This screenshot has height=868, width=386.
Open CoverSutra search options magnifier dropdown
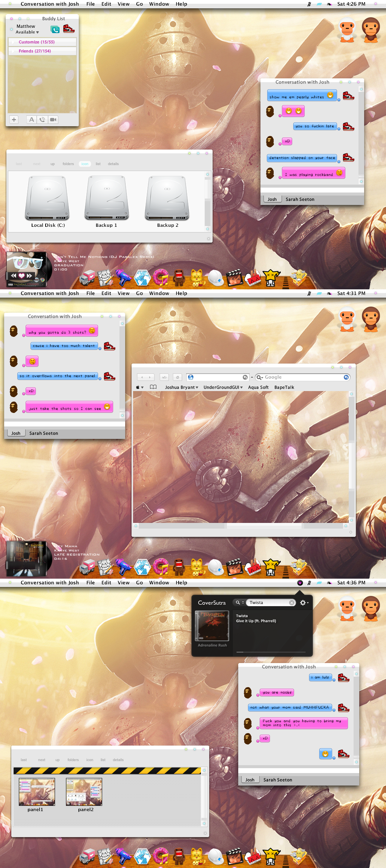(240, 603)
